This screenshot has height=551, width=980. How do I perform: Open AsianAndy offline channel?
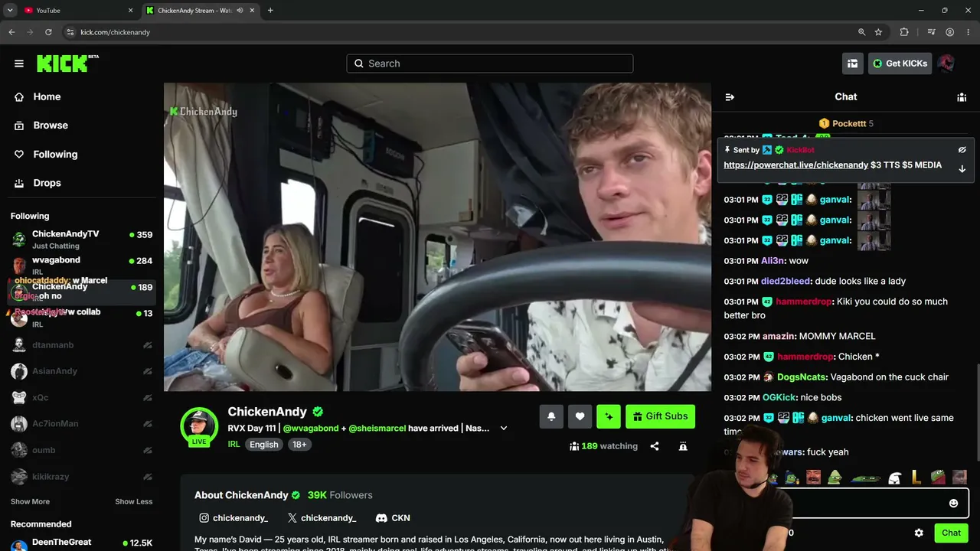point(81,371)
